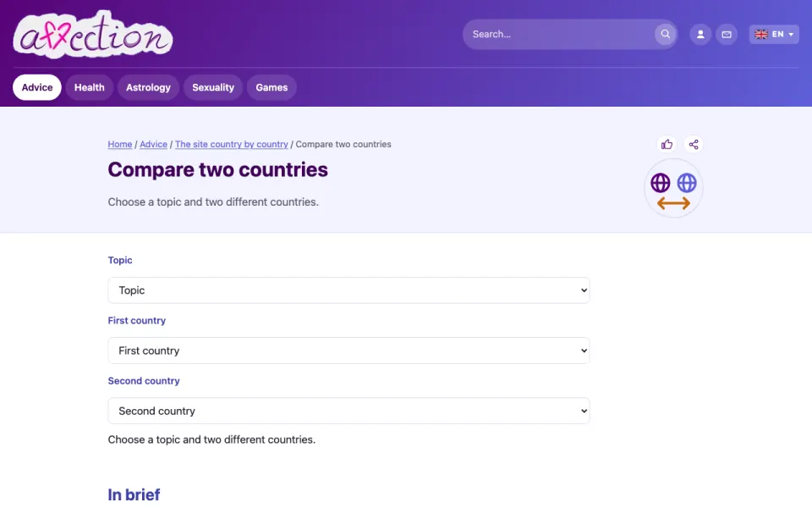Screen dimensions: 812x508
Task: Open the user account icon
Action: point(700,34)
